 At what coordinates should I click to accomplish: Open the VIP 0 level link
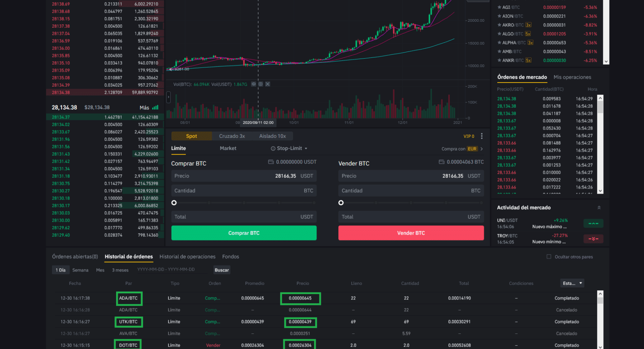click(469, 136)
